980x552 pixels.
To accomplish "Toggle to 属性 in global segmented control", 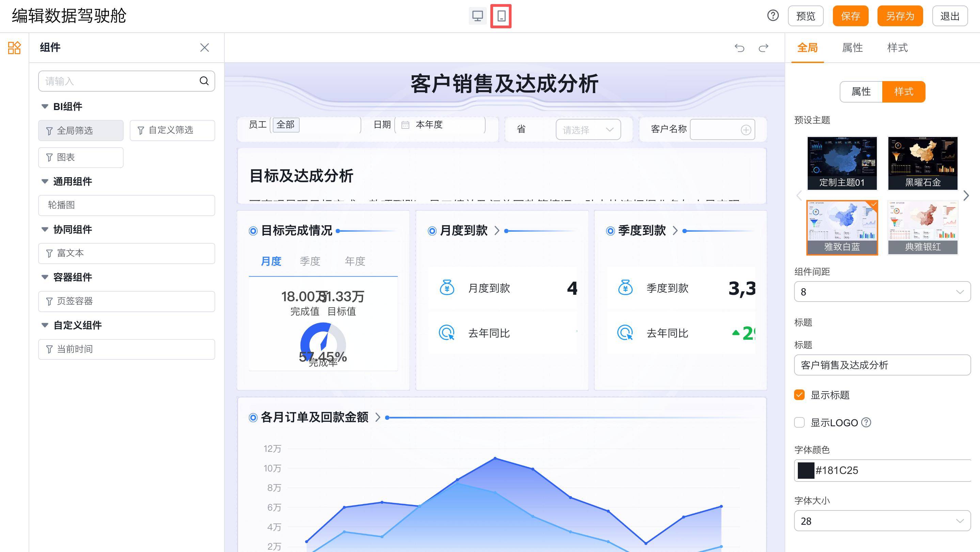I will [861, 92].
